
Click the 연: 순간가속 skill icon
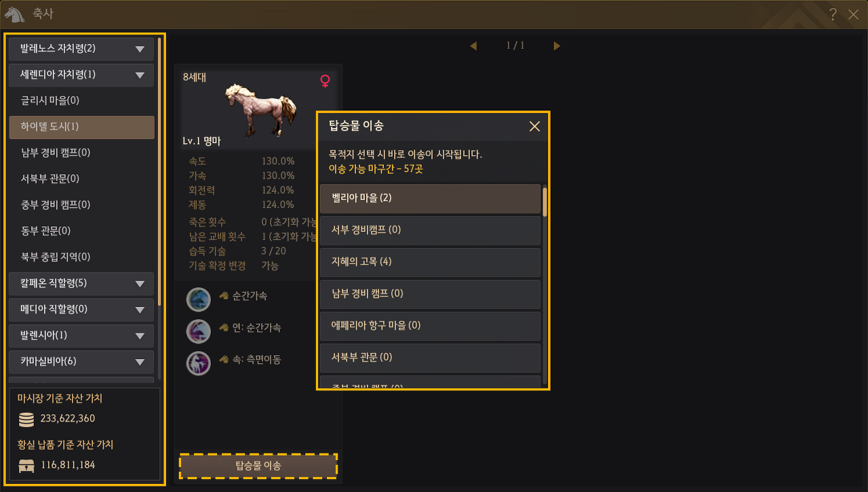click(x=199, y=331)
